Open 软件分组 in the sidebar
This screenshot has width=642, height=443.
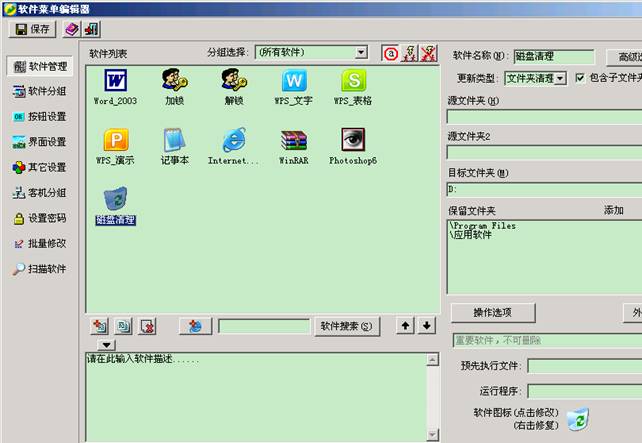click(40, 91)
